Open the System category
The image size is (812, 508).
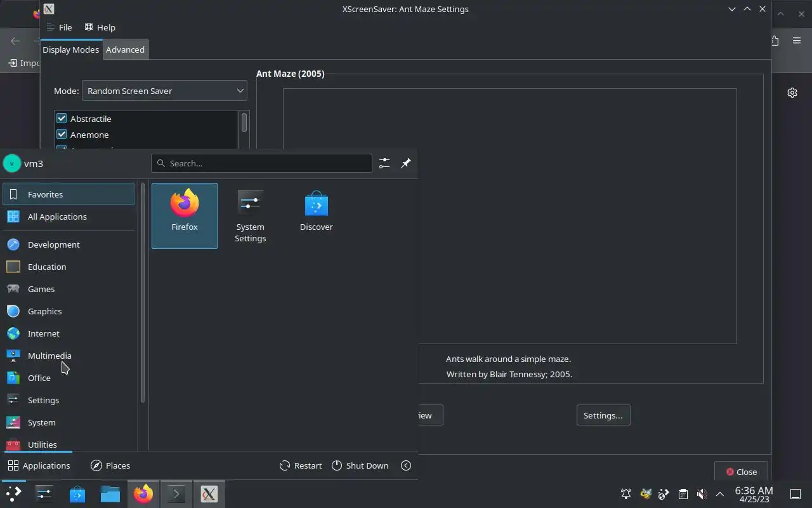point(69,422)
